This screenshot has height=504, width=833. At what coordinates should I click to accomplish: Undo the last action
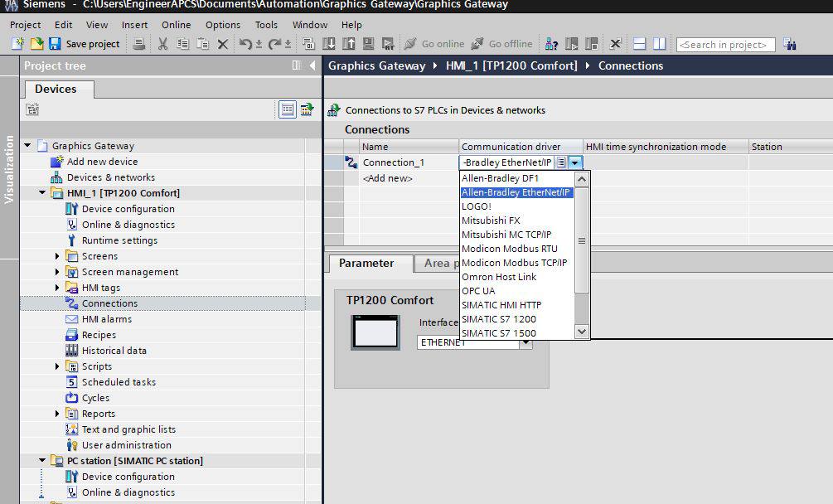[245, 44]
